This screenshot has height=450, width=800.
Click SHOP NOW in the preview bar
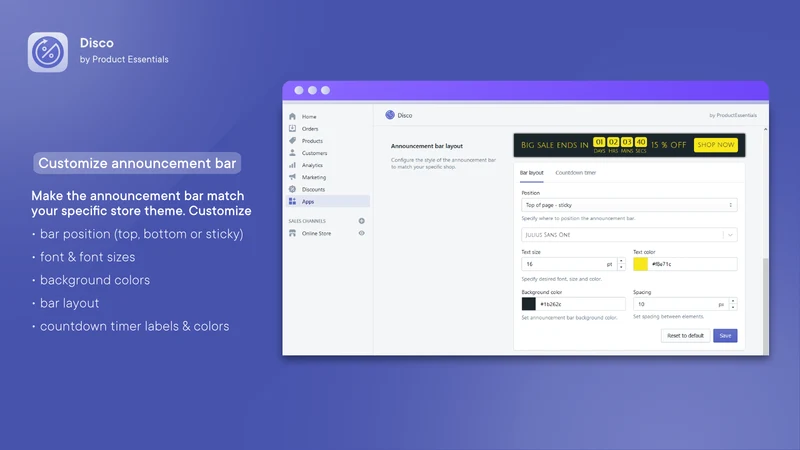coord(716,145)
